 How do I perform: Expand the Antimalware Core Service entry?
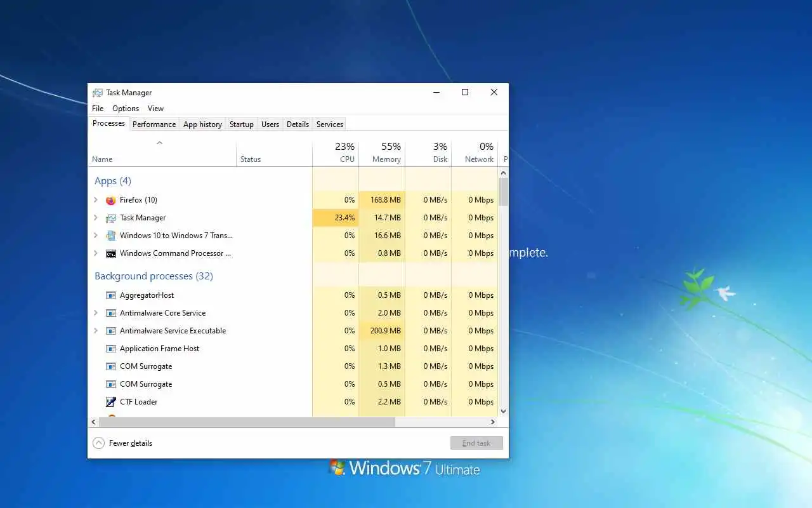tap(96, 313)
